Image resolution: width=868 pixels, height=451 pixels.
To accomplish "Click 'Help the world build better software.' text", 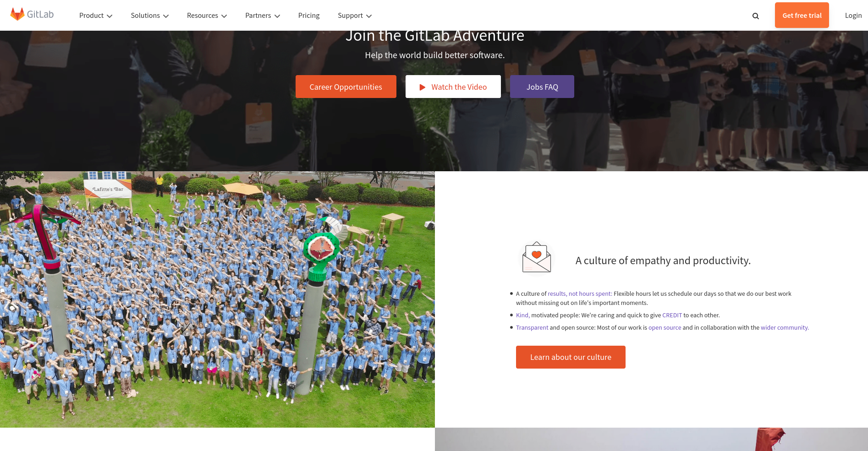I will pos(435,55).
